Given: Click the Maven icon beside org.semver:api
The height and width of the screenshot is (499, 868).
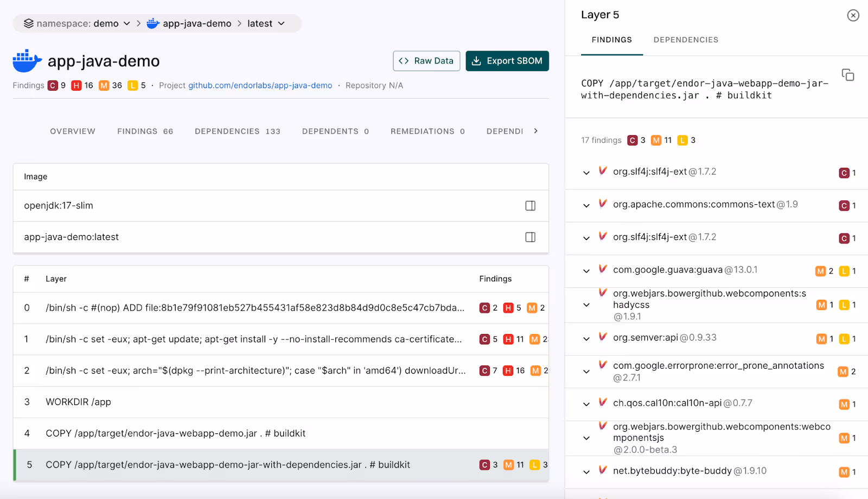Looking at the screenshot, I should pyautogui.click(x=603, y=337).
